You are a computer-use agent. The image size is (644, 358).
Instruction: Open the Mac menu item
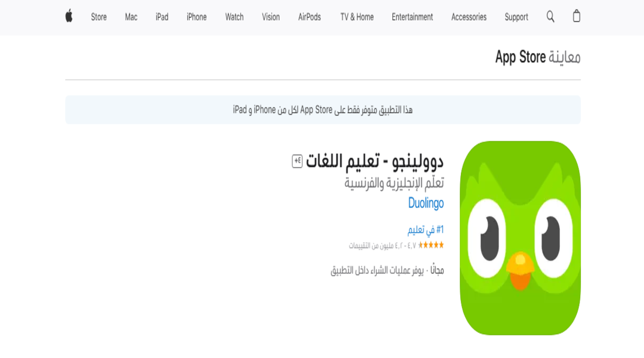coord(131,17)
